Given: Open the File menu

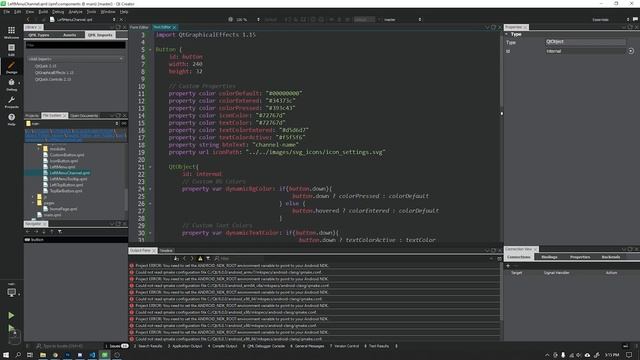Looking at the screenshot, I should click(7, 12).
